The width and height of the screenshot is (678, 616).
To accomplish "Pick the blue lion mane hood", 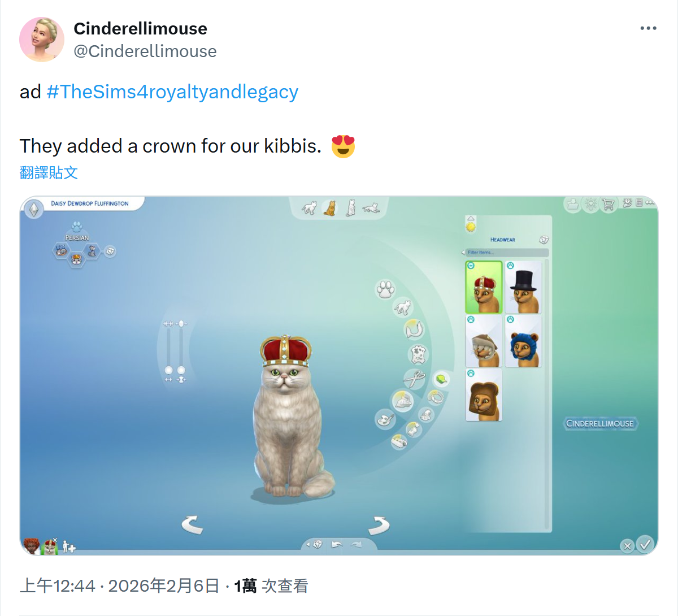I will [523, 341].
